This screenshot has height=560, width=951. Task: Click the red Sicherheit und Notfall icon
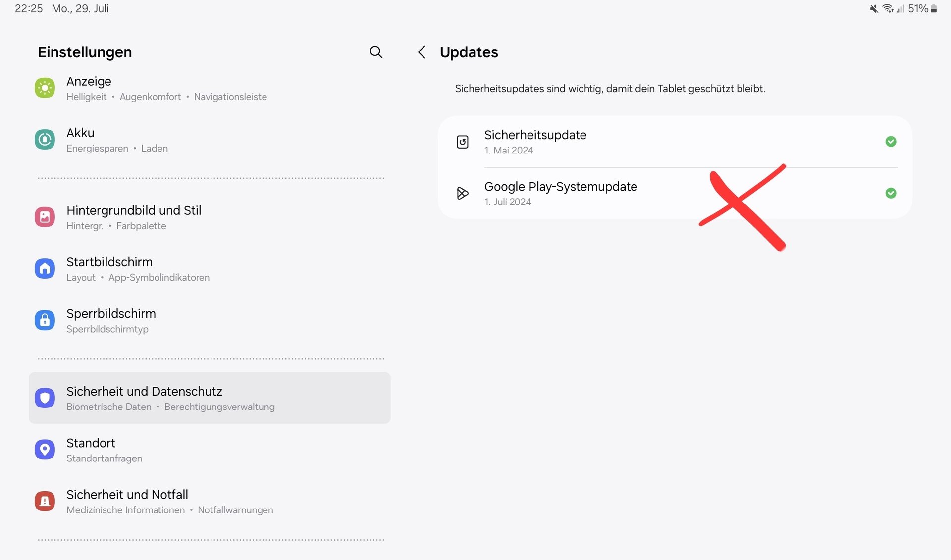click(45, 501)
